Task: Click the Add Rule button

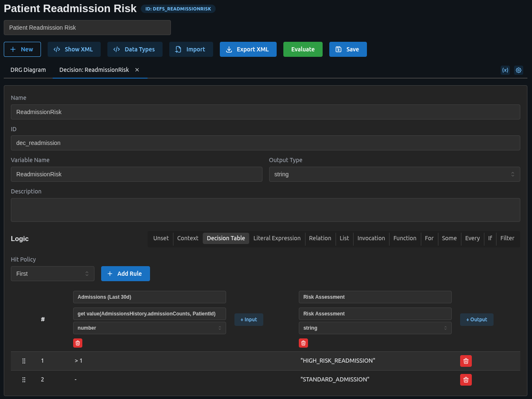Action: (125, 274)
